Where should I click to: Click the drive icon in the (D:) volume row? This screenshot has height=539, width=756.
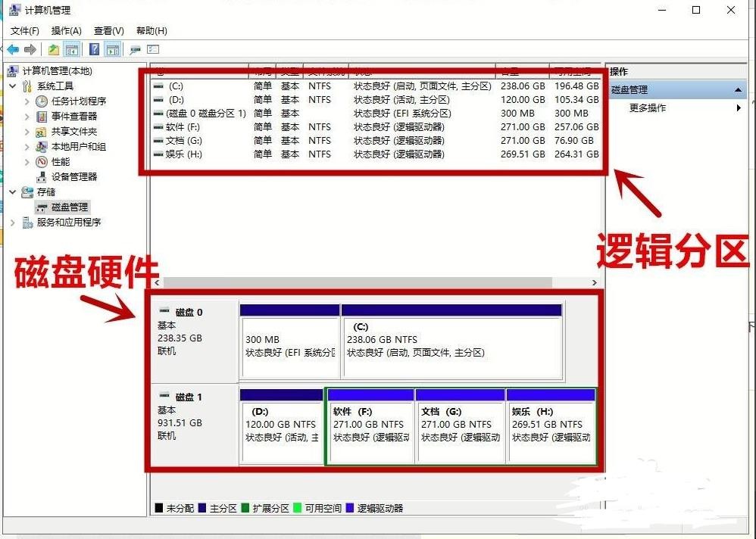click(158, 100)
